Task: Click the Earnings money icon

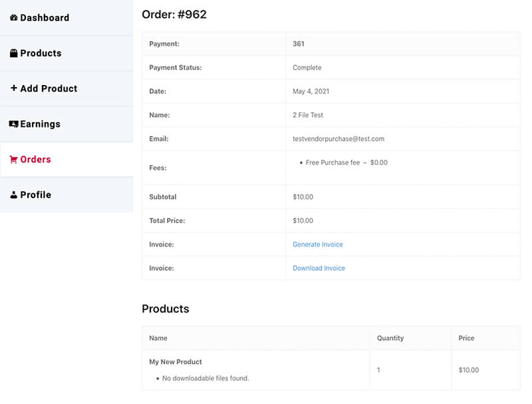Action: pos(13,124)
